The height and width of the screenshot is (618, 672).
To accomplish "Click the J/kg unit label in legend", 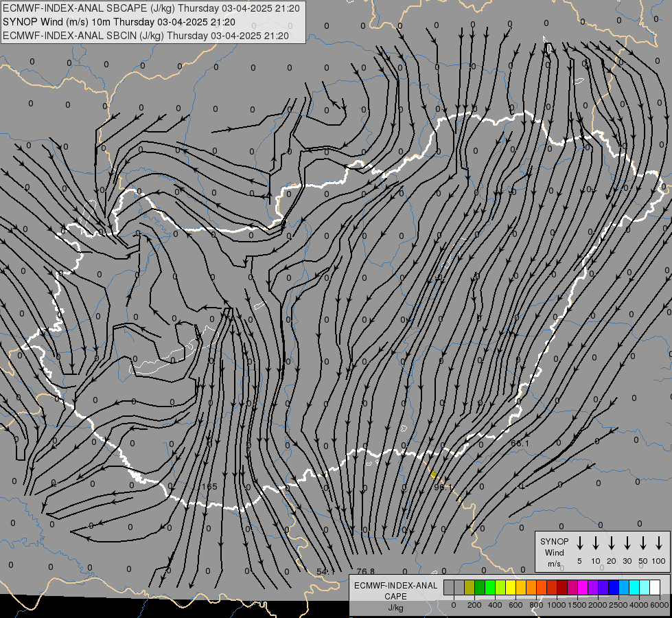I will click(x=395, y=608).
